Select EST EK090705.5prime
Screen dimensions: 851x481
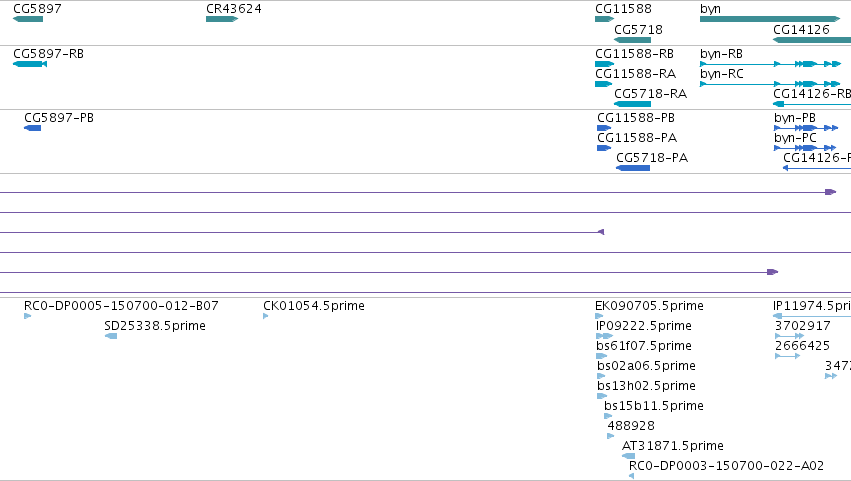click(599, 316)
